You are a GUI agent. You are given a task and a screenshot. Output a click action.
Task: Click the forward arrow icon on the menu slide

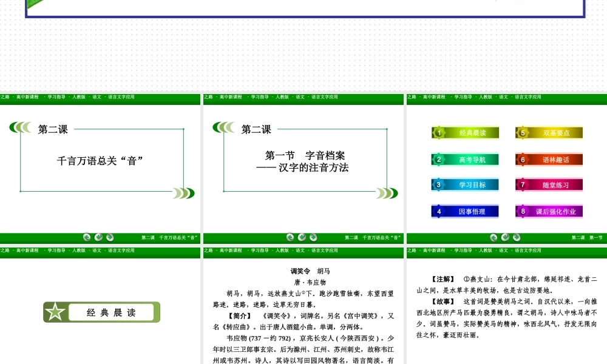(517, 237)
